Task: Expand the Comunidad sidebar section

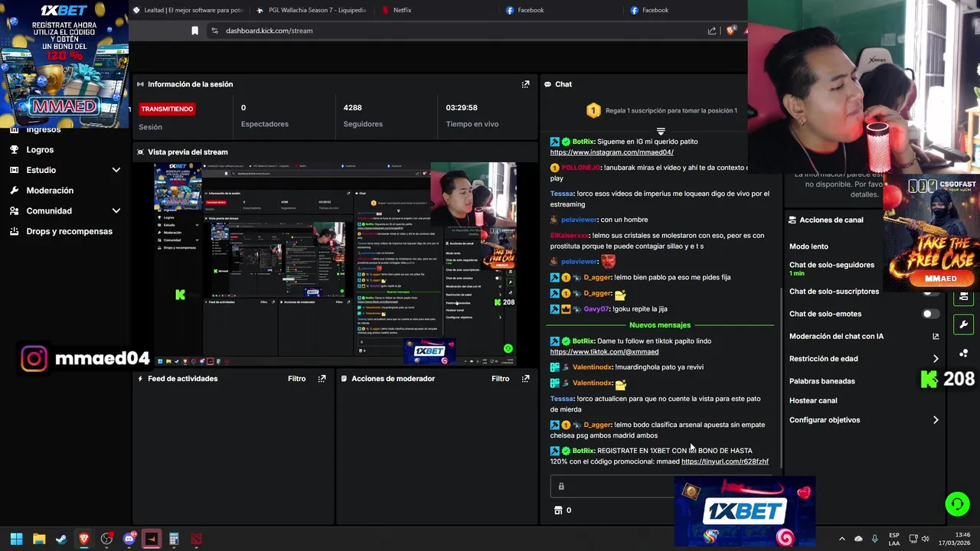Action: (116, 211)
